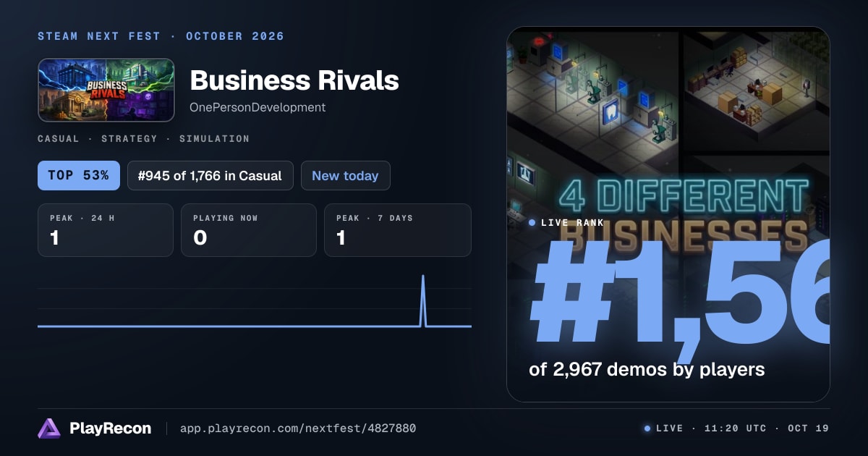Click the PlayRecon triangle logo icon
The image size is (868, 456).
click(x=49, y=428)
